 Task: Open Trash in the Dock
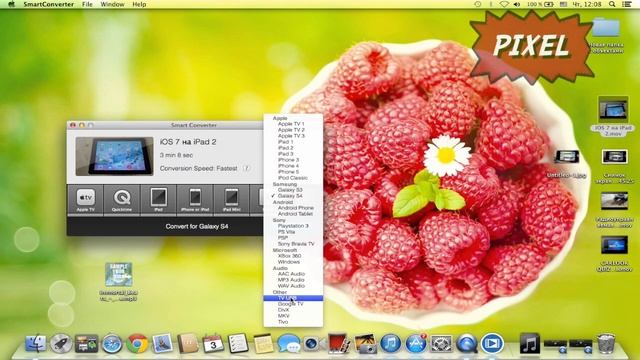point(606,343)
